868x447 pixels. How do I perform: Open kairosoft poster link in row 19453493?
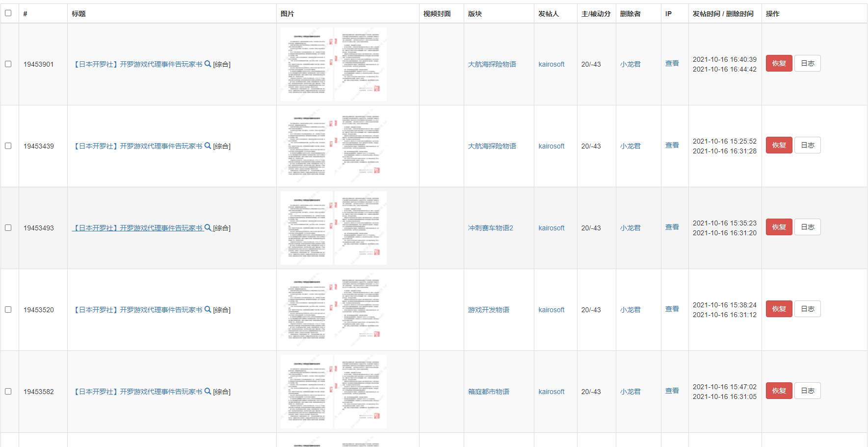(x=552, y=228)
